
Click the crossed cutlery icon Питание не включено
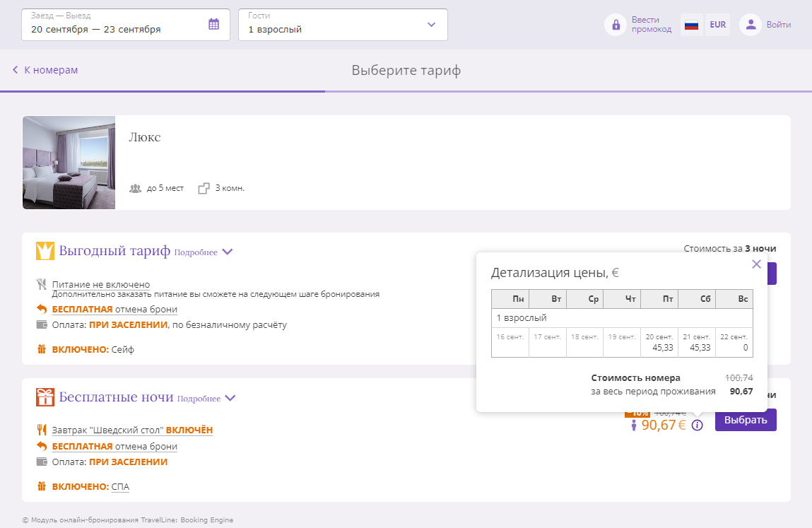click(x=42, y=284)
